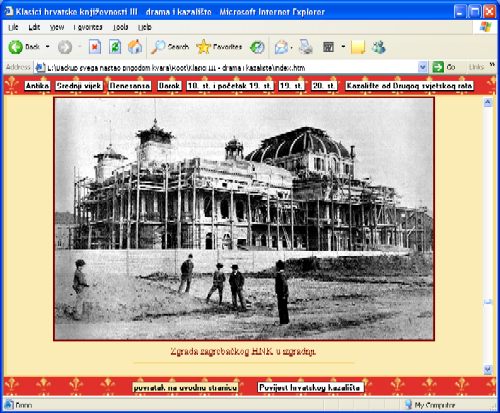The width and height of the screenshot is (500, 413).
Task: Stop page loading with red X icon
Action: [95, 47]
